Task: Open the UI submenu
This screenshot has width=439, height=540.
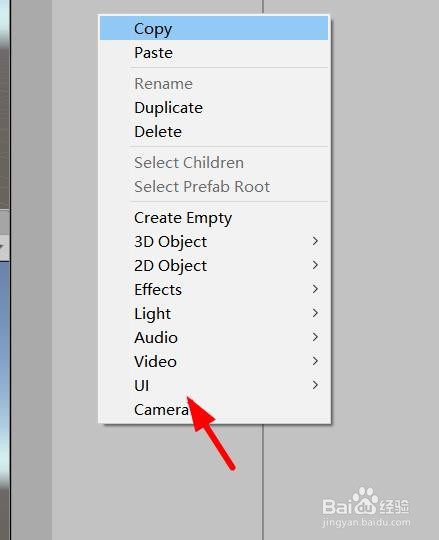Action: pos(214,385)
